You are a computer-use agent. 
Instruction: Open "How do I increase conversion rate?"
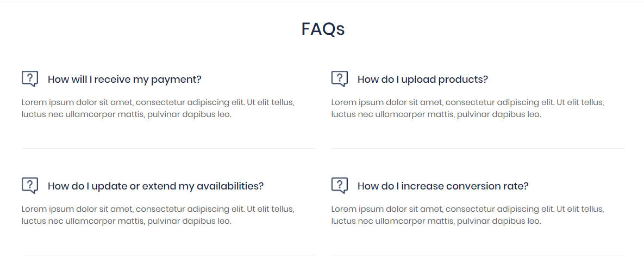click(442, 186)
